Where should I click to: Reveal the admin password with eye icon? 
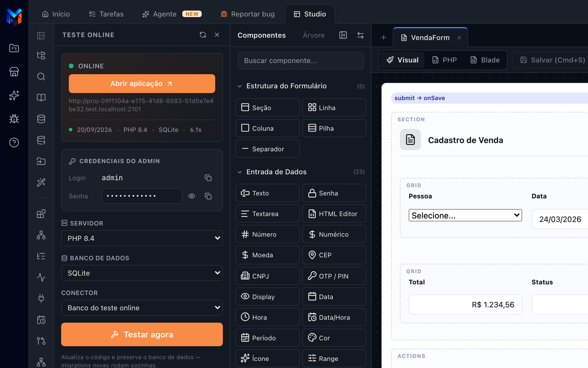coord(192,196)
